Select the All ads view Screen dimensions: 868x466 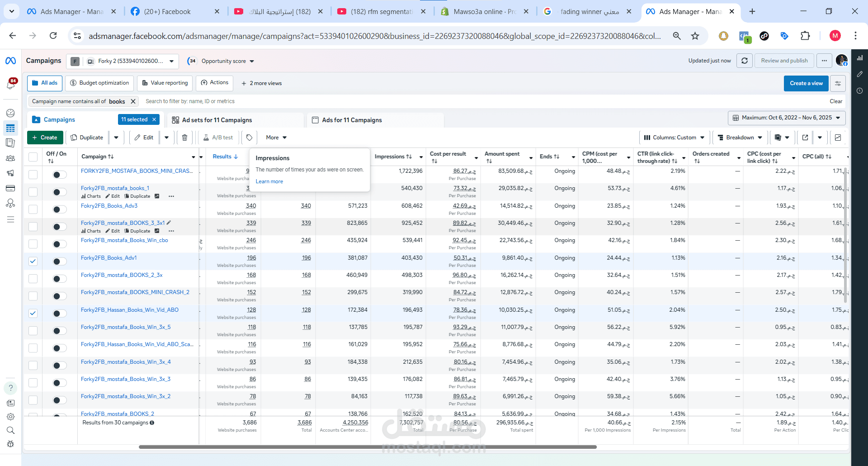(45, 83)
